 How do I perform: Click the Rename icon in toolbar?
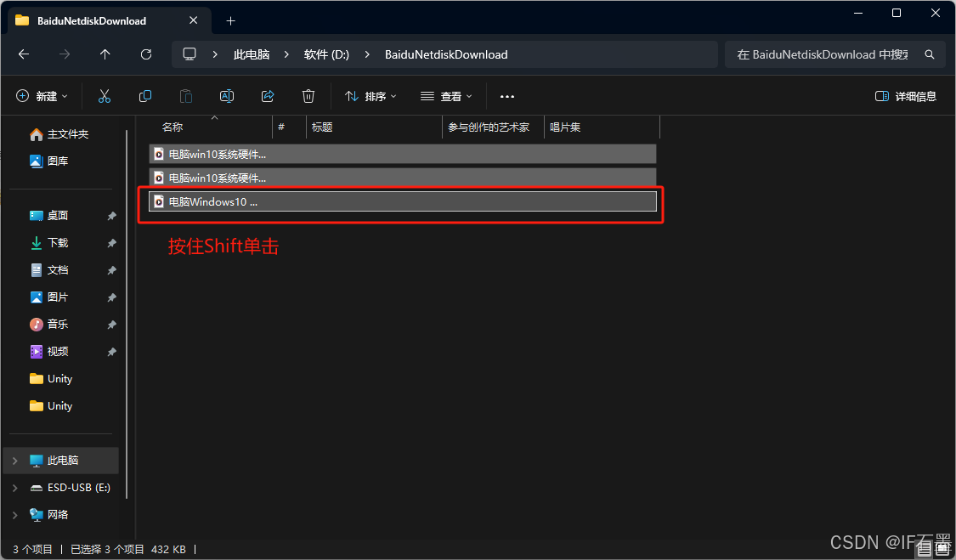tap(227, 96)
